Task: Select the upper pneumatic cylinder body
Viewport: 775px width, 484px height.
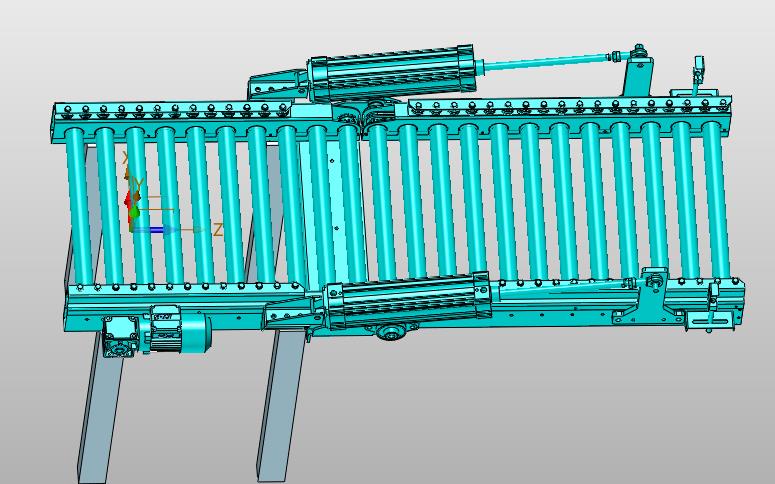Action: [x=391, y=73]
